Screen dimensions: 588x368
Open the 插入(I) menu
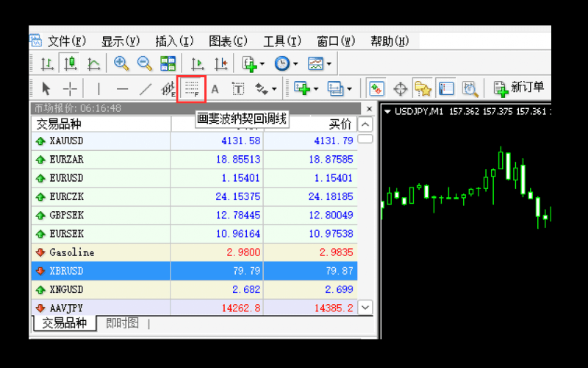pos(174,41)
